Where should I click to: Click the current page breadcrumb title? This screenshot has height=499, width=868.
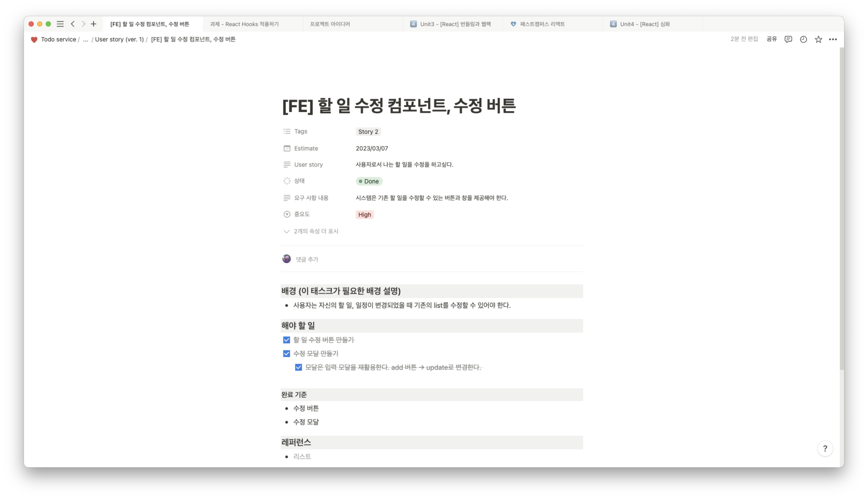coord(193,39)
